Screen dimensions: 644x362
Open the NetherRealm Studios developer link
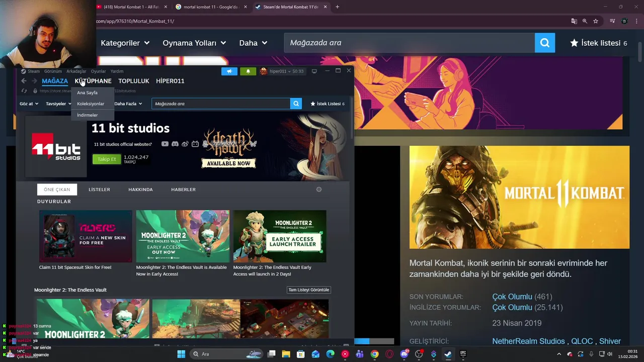(528, 341)
